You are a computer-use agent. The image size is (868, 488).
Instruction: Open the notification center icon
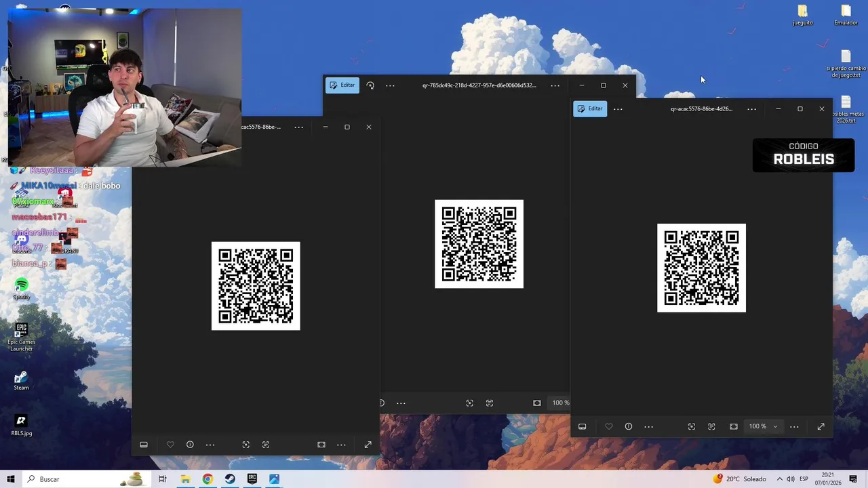point(853,479)
